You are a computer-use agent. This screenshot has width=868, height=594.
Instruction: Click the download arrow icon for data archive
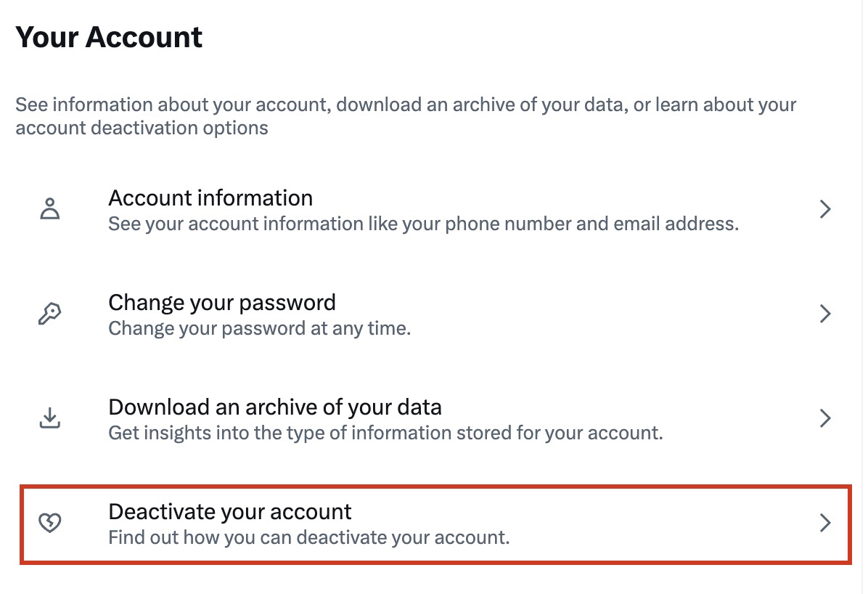click(49, 419)
